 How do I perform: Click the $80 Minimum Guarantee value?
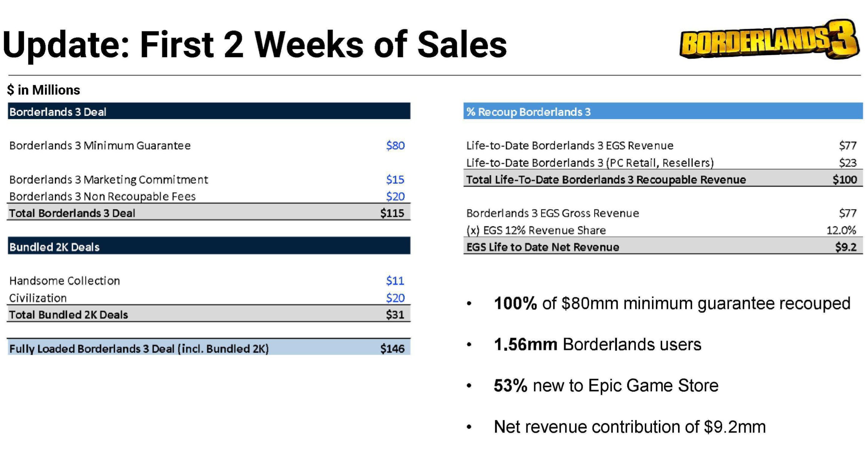395,146
